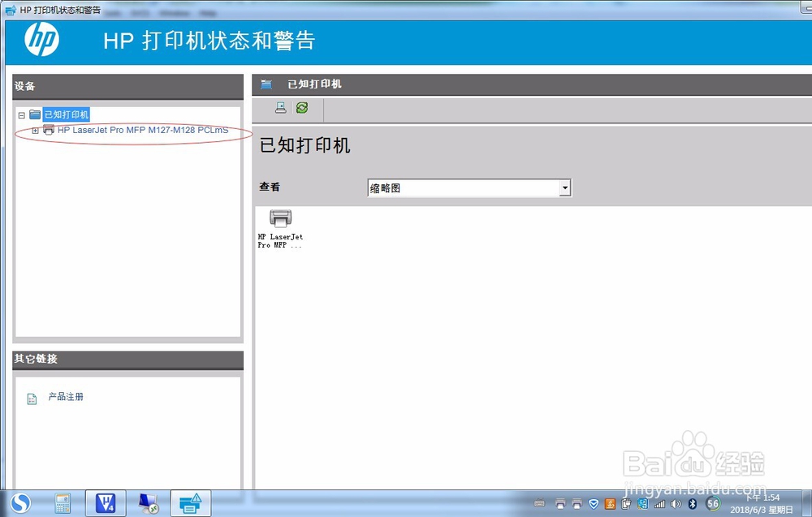812x517 pixels.
Task: Expand the HP LaserJet Pro MFP tree node
Action: click(35, 131)
